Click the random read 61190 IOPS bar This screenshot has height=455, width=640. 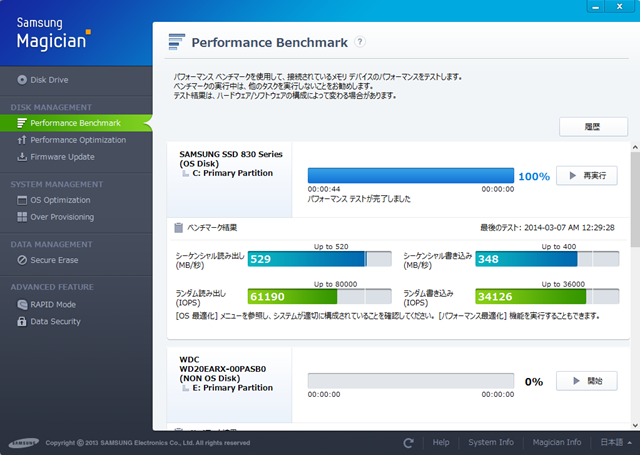tap(320, 297)
